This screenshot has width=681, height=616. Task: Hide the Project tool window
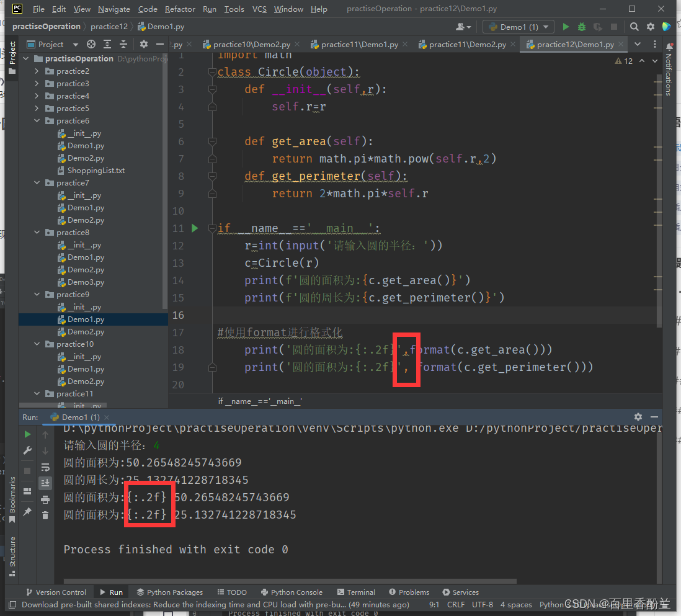point(160,44)
